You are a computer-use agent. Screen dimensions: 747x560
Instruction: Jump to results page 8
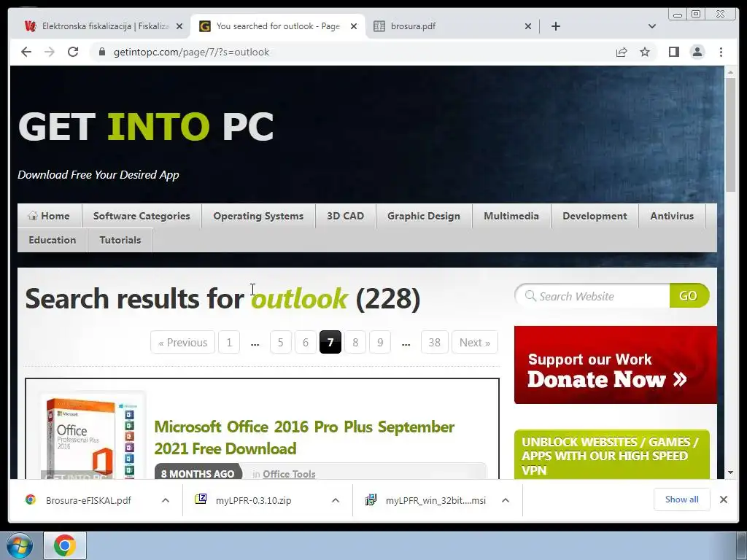point(355,342)
